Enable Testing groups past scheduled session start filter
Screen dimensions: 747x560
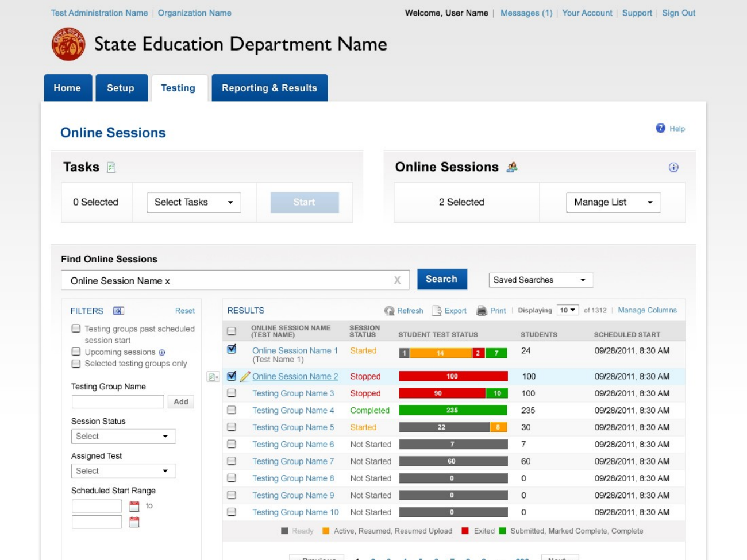click(x=76, y=329)
